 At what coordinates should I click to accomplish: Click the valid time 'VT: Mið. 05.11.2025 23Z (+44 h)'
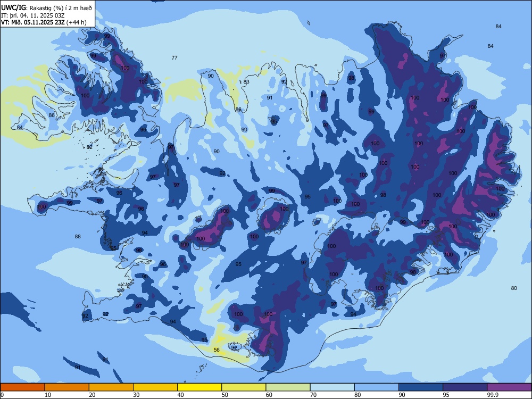(44, 22)
